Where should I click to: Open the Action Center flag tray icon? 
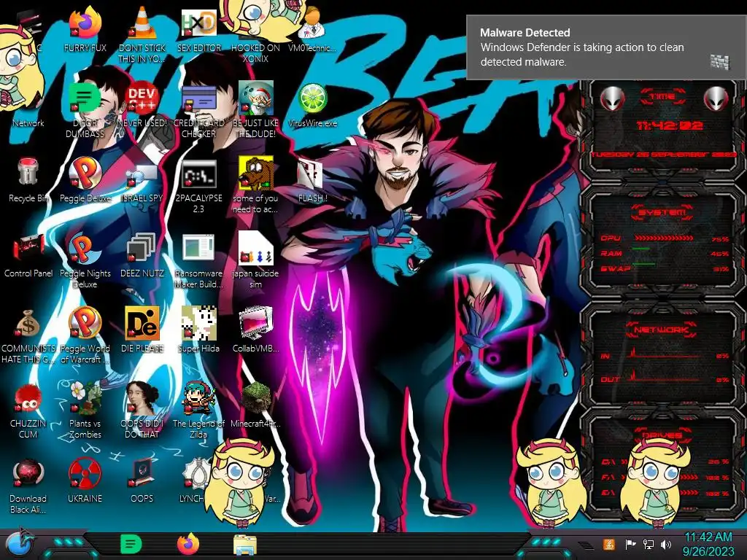point(630,545)
